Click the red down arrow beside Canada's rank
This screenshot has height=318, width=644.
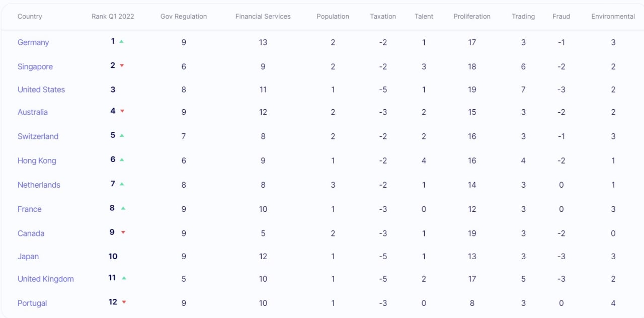(123, 232)
